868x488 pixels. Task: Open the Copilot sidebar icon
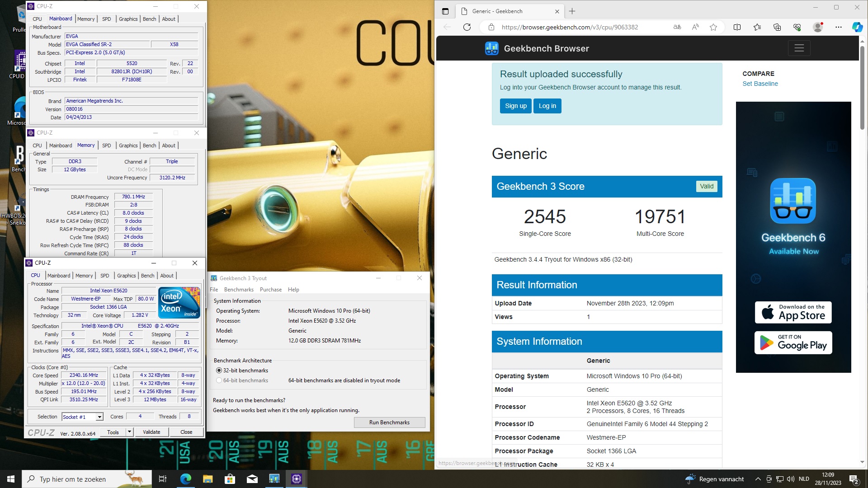[x=857, y=27]
